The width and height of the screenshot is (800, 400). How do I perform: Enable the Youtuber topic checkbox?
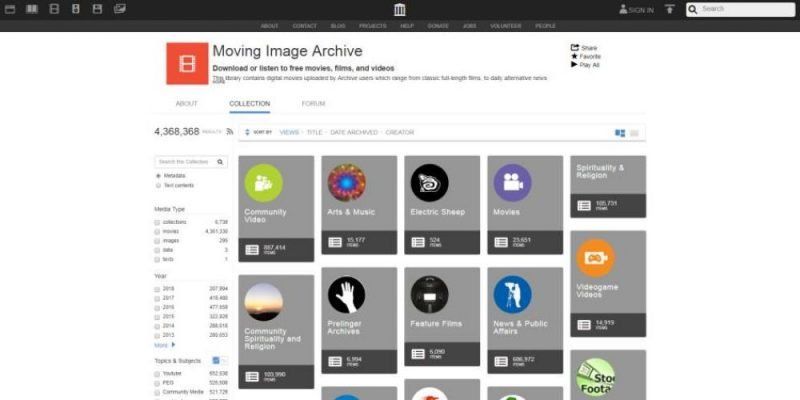158,373
